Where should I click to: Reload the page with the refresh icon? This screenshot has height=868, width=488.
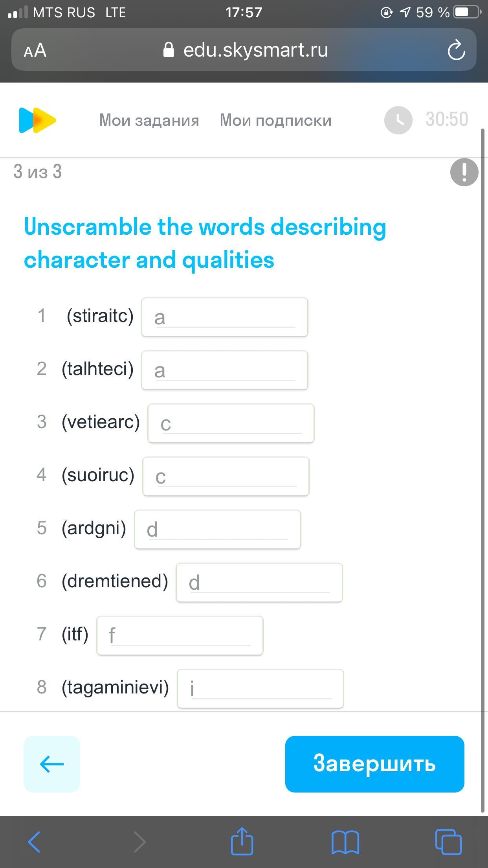456,50
